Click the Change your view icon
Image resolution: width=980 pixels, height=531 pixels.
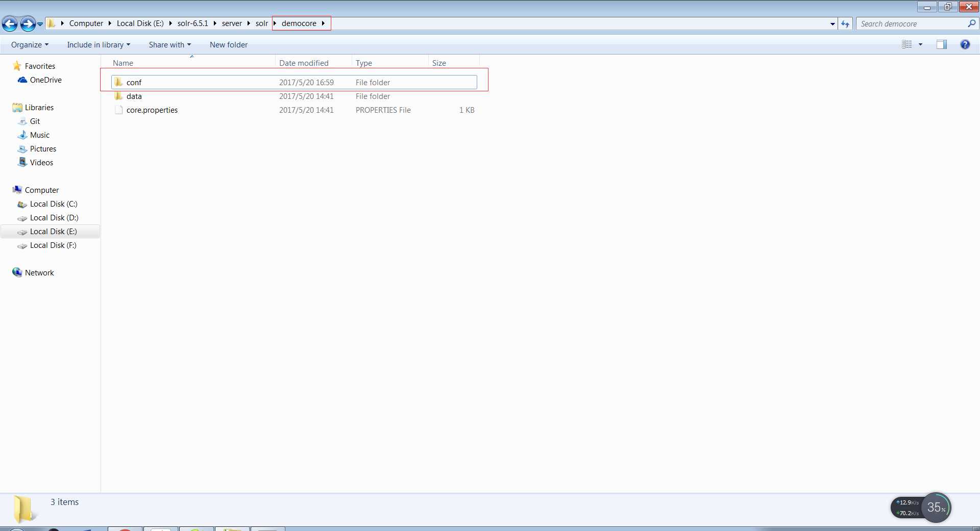pos(906,44)
